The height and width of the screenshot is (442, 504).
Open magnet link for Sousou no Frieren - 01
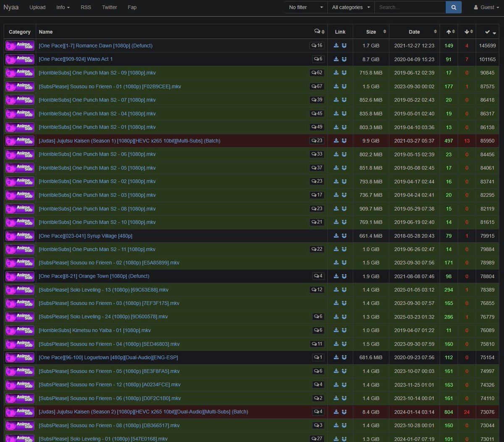click(x=344, y=86)
